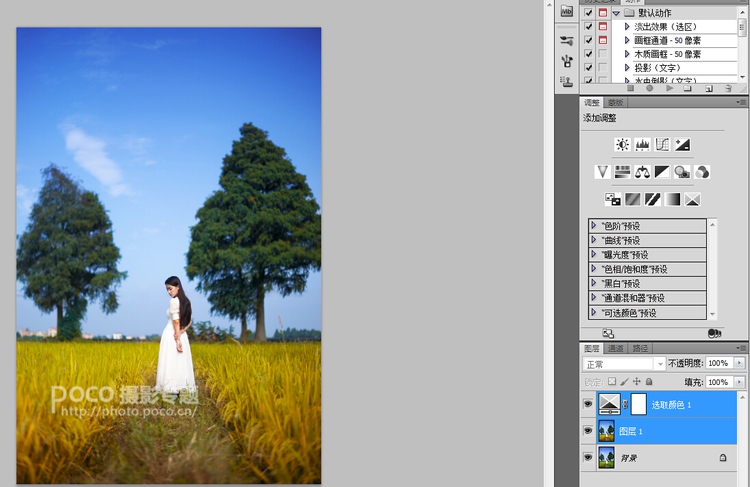The width and height of the screenshot is (750, 487).
Task: Open the 填充 fill slider arrow
Action: (x=739, y=382)
